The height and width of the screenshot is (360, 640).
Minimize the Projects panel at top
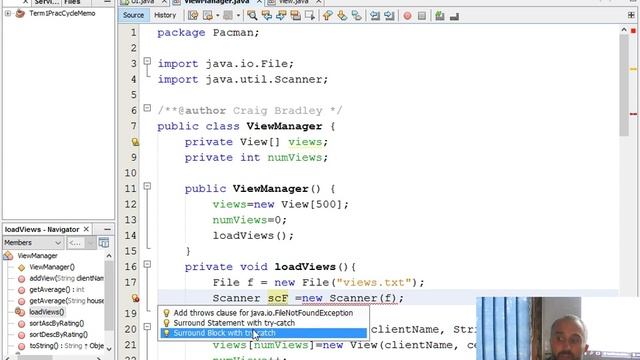click(107, 2)
